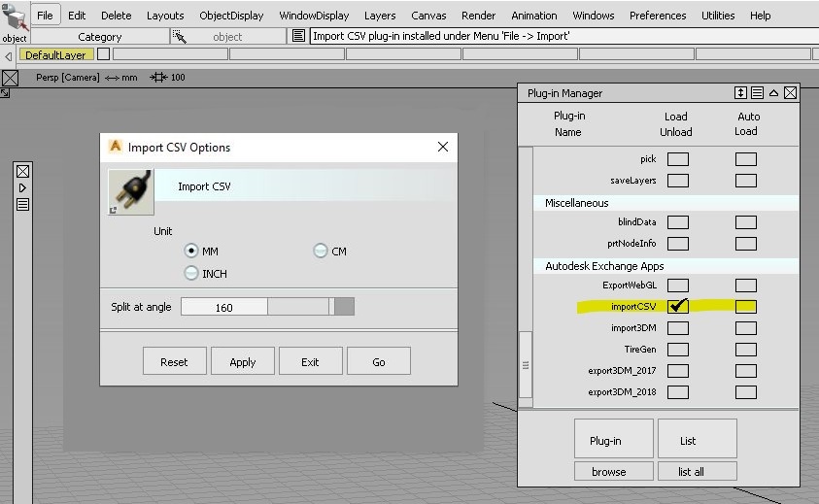Click the side palette menu lines icon

pyautogui.click(x=22, y=204)
